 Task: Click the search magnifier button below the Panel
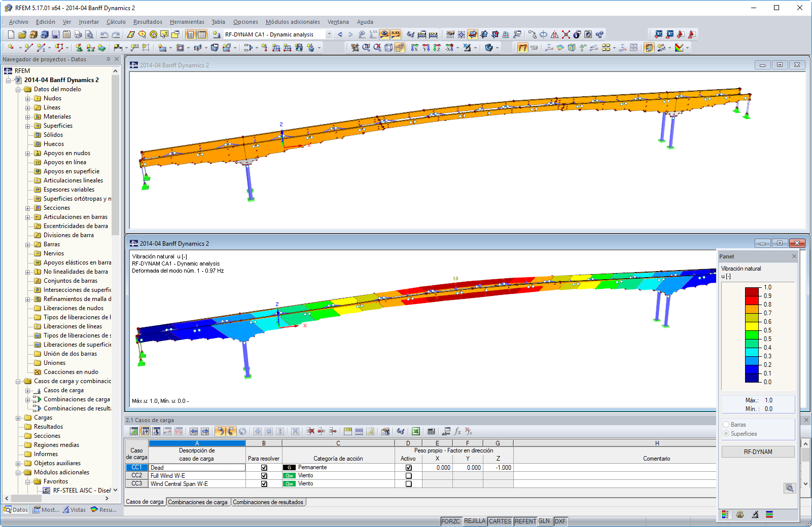click(x=790, y=488)
